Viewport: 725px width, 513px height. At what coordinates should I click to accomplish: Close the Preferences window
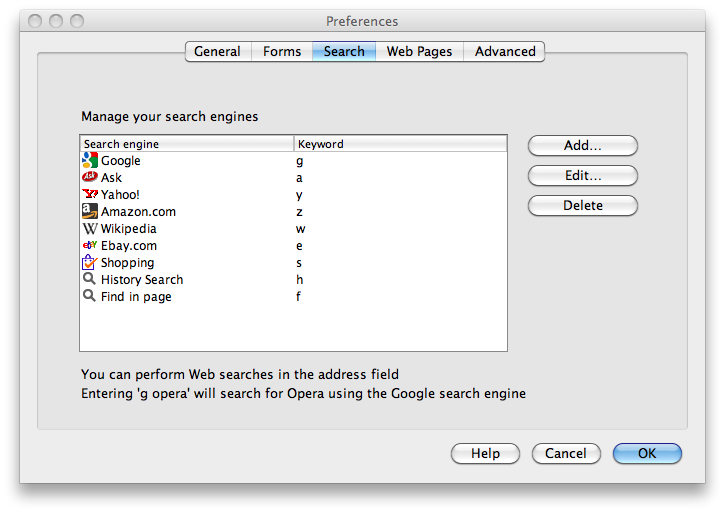pos(35,21)
